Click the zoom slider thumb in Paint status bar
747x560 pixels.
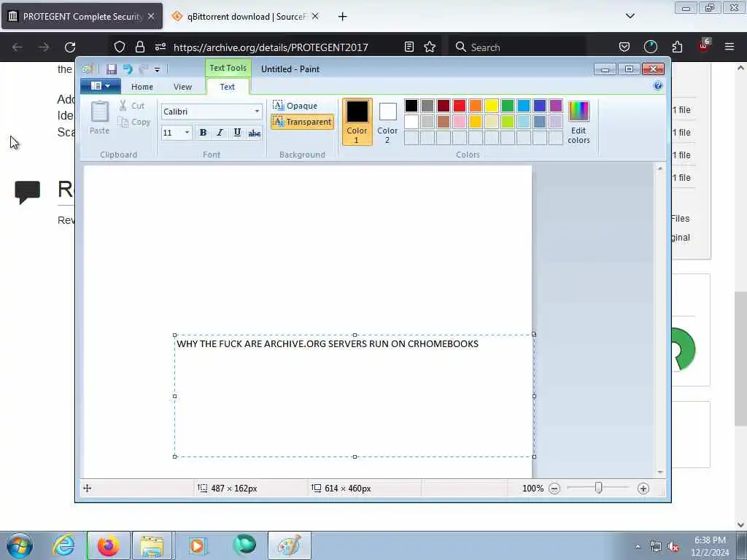click(599, 488)
